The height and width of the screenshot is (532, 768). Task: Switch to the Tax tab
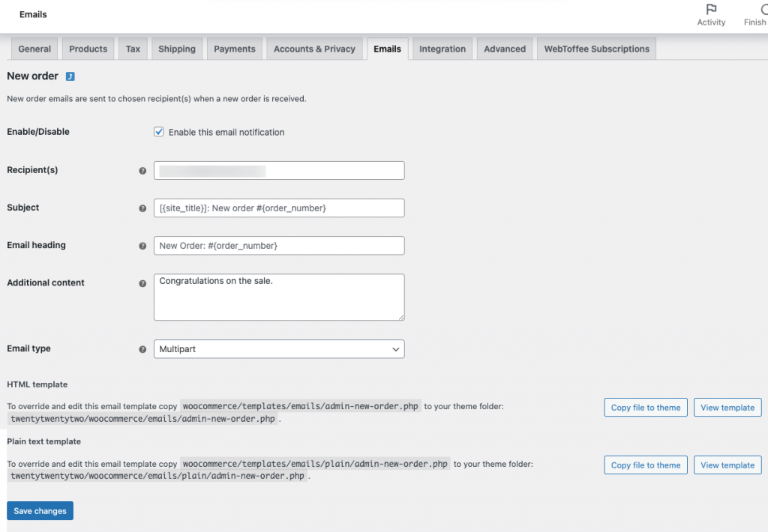click(133, 49)
